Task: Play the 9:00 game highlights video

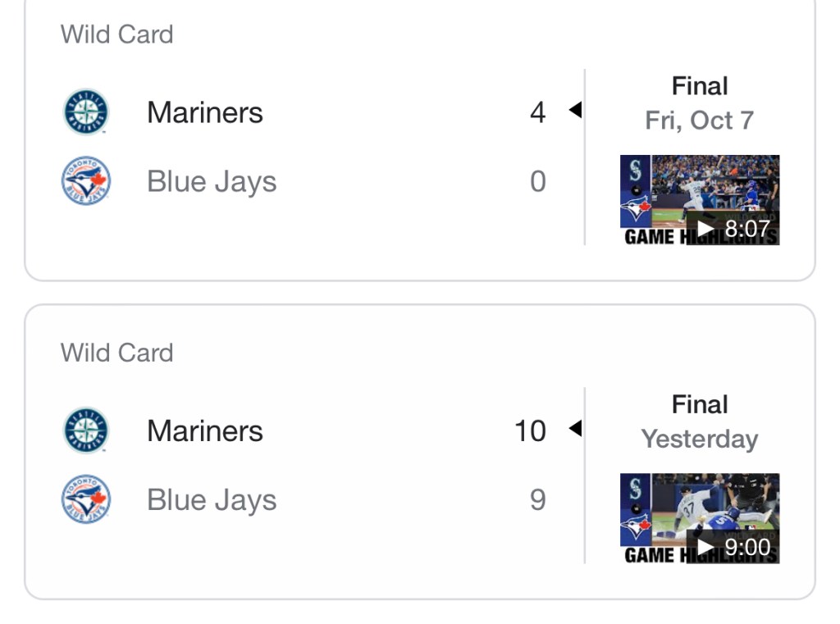Action: click(699, 518)
